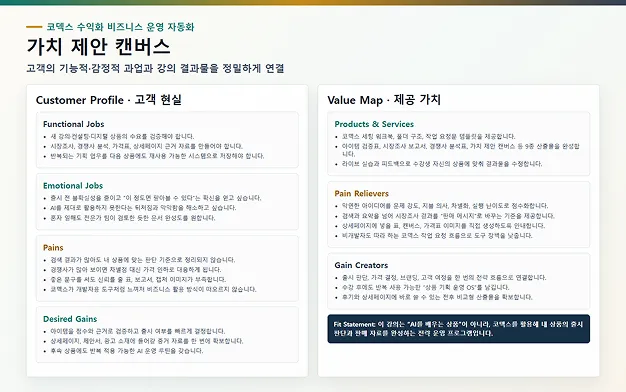626x392 pixels.
Task: Click the Pain Relievers bullet starting '검색과 요약을 넘어'
Action: point(448,216)
